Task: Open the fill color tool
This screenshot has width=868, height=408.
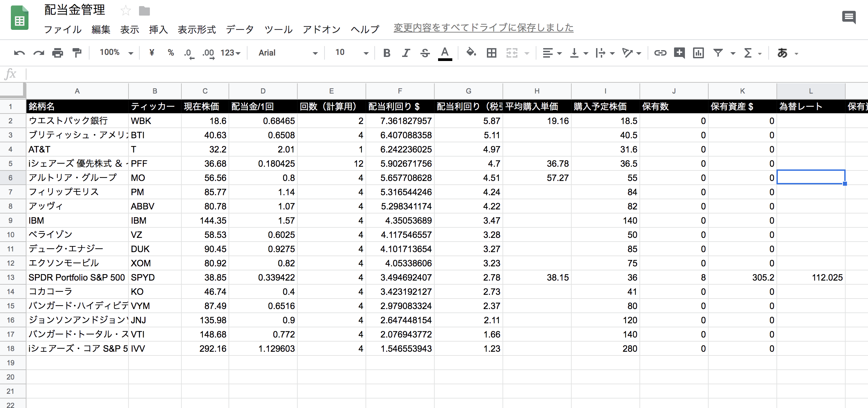Action: point(470,53)
